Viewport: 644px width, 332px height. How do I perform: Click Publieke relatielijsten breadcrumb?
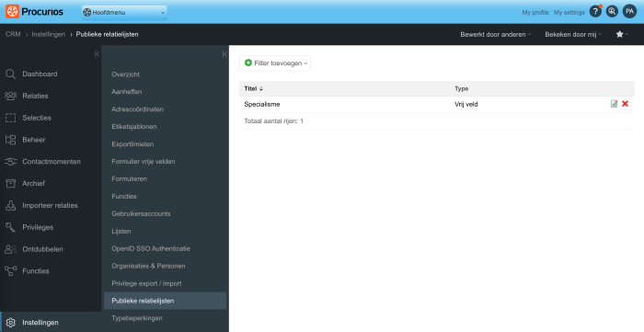pyautogui.click(x=108, y=34)
